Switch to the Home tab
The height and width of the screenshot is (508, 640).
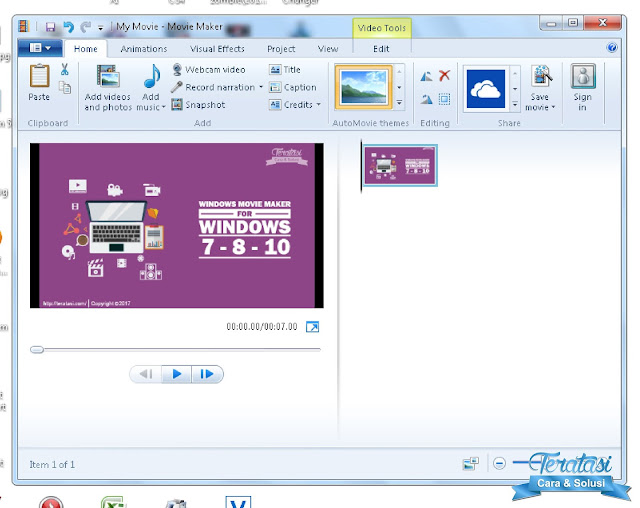tap(86, 49)
